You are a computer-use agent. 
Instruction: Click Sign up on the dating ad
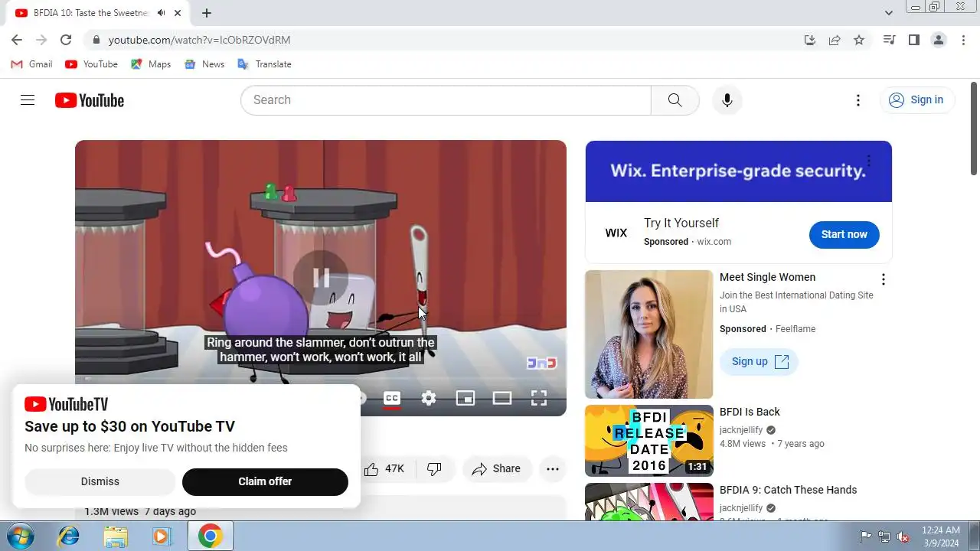click(x=759, y=362)
